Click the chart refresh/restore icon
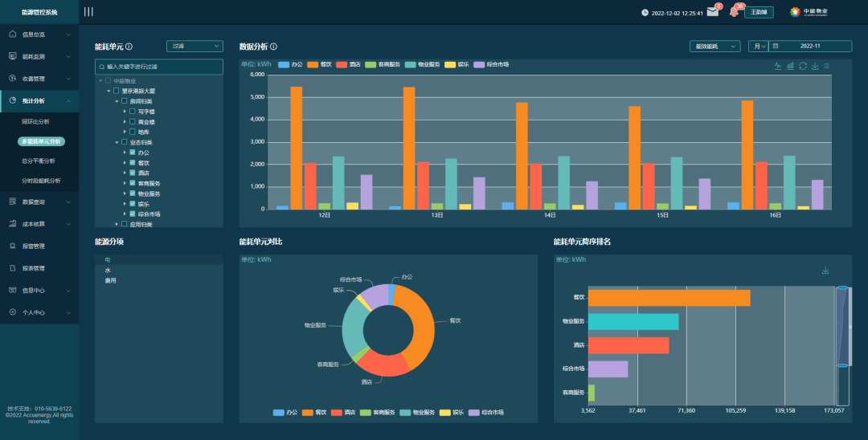 tap(803, 66)
